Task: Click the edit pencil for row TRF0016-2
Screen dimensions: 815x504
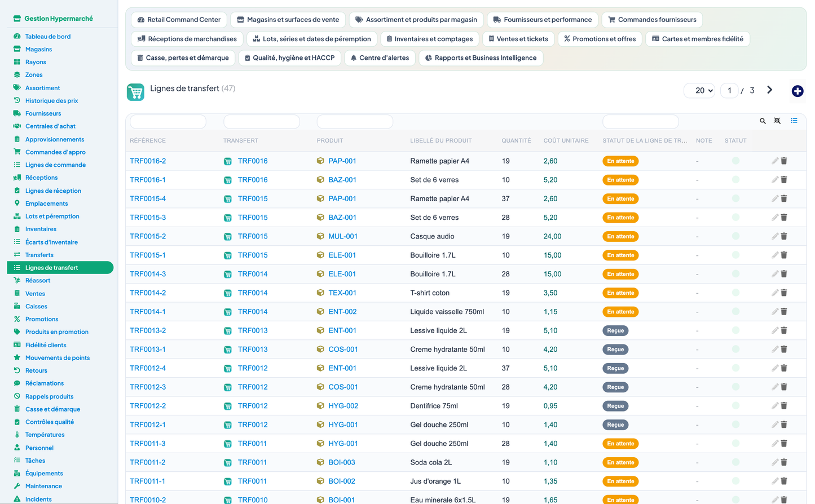Action: [775, 161]
